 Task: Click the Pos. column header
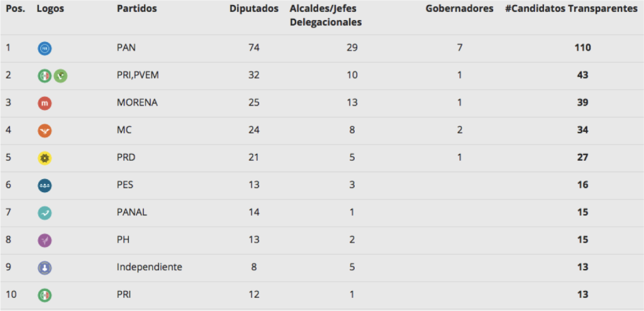[15, 9]
